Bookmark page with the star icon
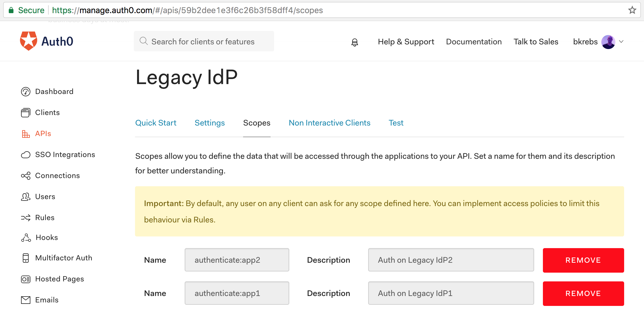The height and width of the screenshot is (310, 644). (632, 10)
